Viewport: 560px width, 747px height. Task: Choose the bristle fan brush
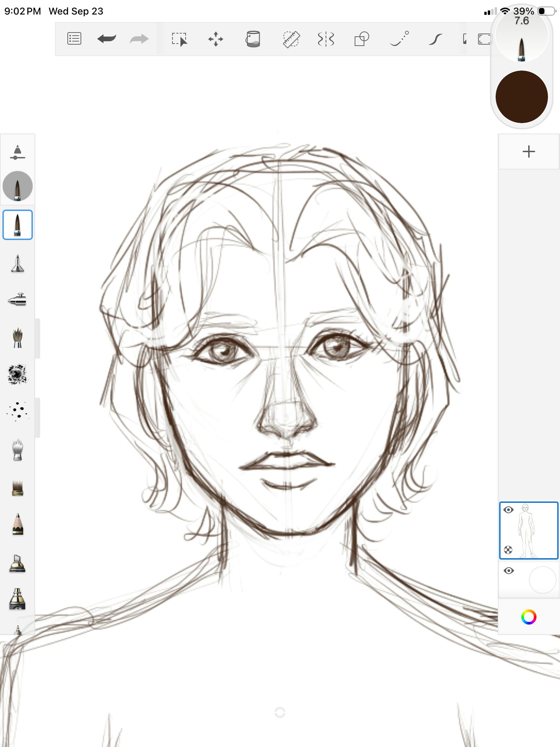(18, 338)
